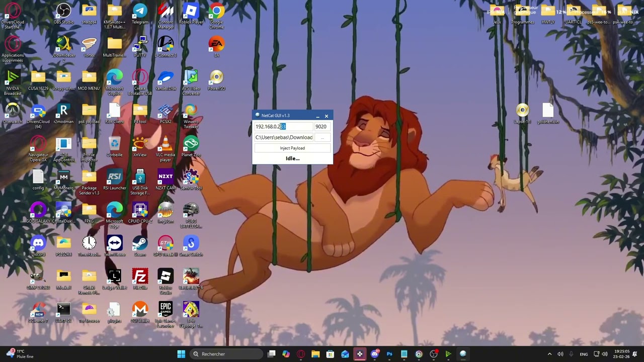Click the payload file path field
This screenshot has height=362, width=644.
click(x=284, y=137)
